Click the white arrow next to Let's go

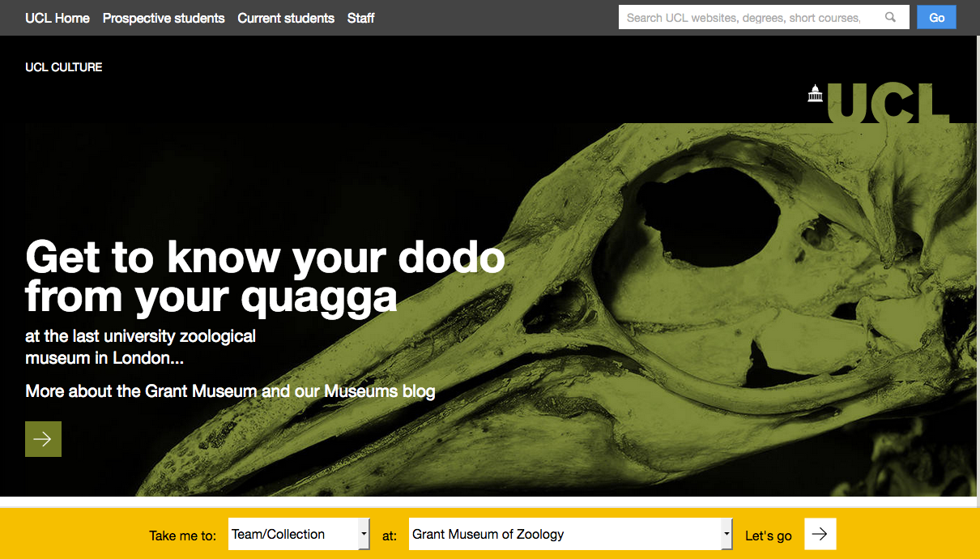pyautogui.click(x=820, y=534)
